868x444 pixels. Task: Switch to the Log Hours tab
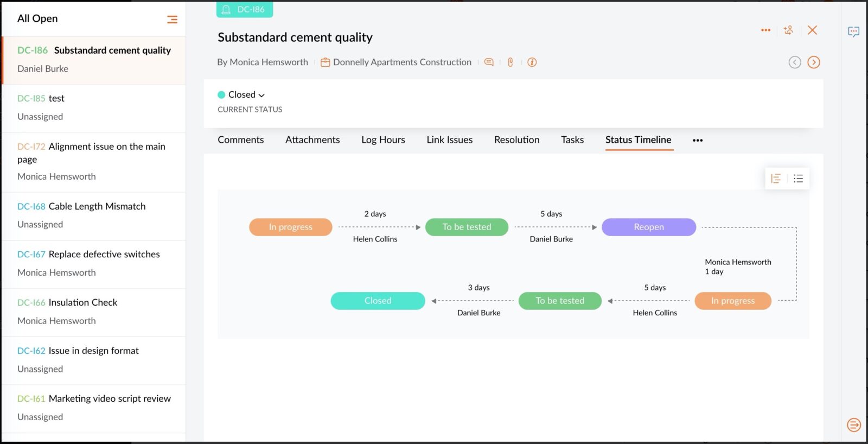pos(383,140)
